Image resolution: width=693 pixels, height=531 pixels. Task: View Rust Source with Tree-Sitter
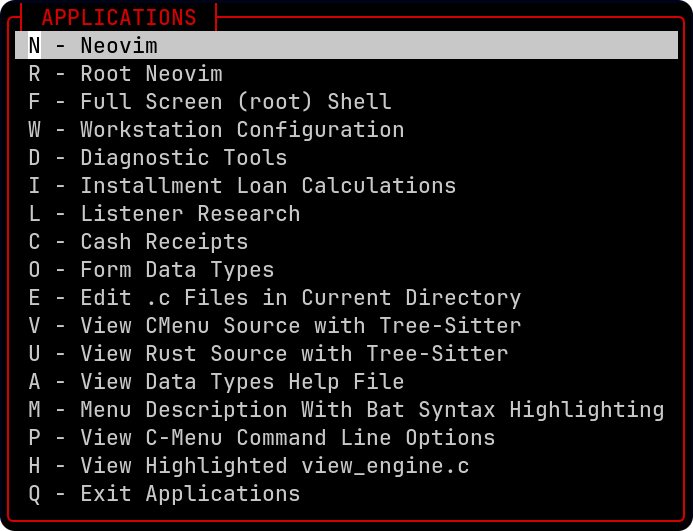[294, 354]
